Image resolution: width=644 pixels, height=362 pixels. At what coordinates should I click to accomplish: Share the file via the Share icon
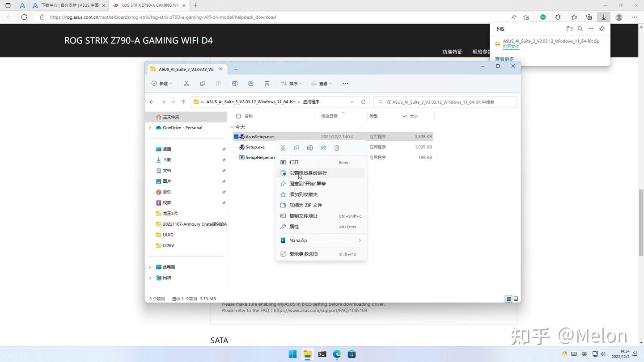click(x=323, y=147)
